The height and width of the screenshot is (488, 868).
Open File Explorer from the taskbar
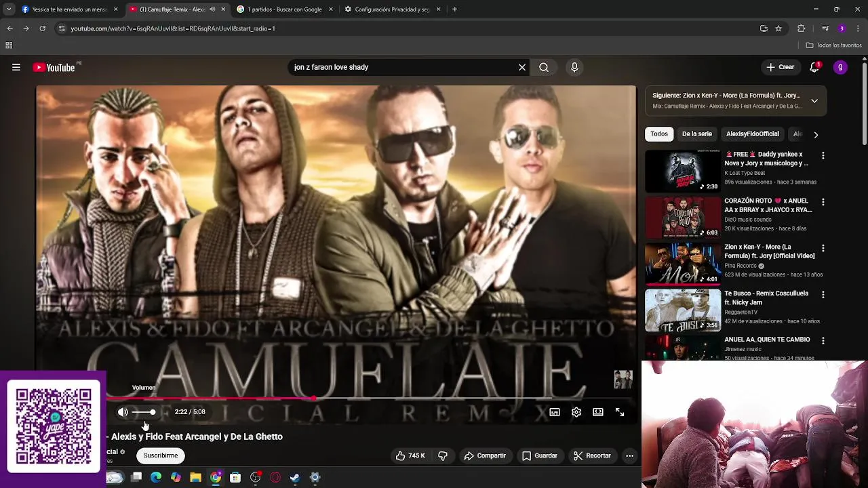195,478
